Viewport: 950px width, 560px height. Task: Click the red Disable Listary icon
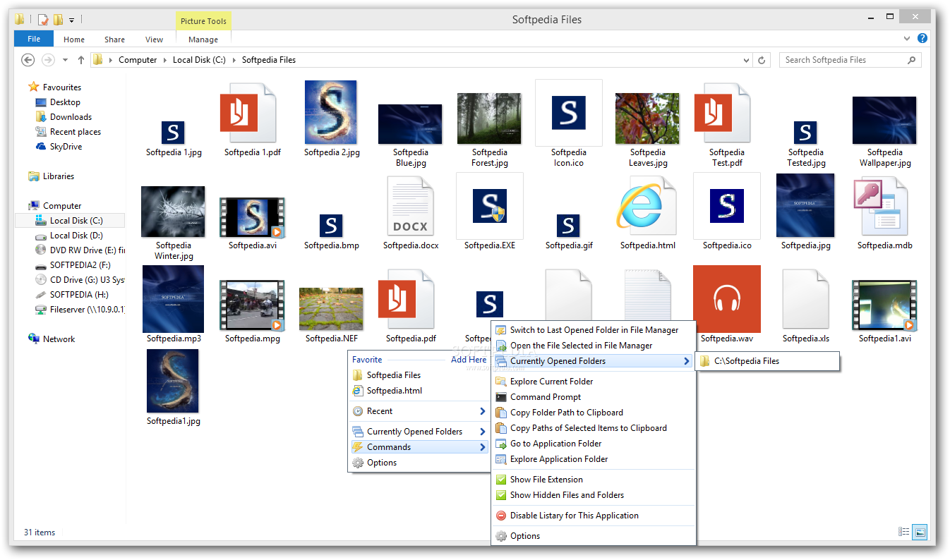pos(501,516)
